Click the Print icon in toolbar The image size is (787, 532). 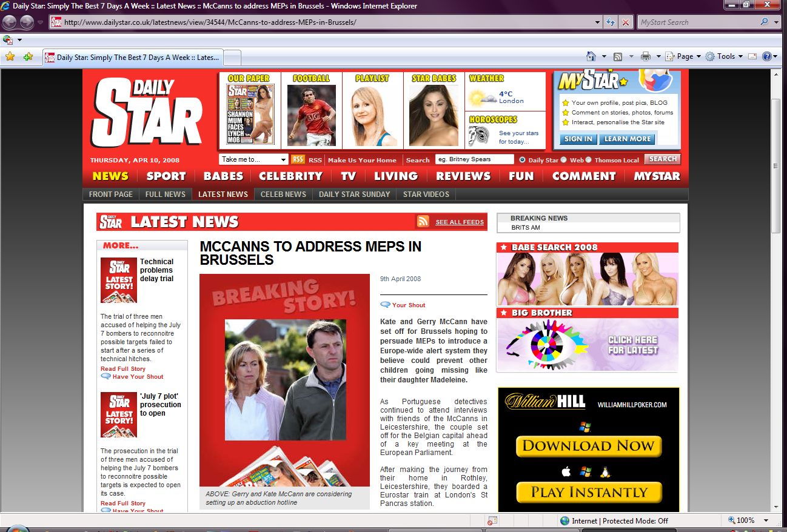(646, 56)
